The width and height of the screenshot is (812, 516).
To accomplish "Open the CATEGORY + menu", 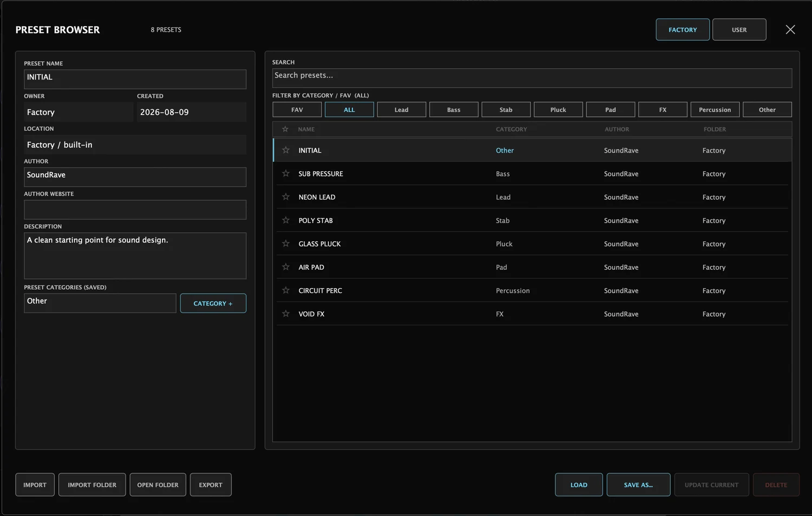I will 213,303.
